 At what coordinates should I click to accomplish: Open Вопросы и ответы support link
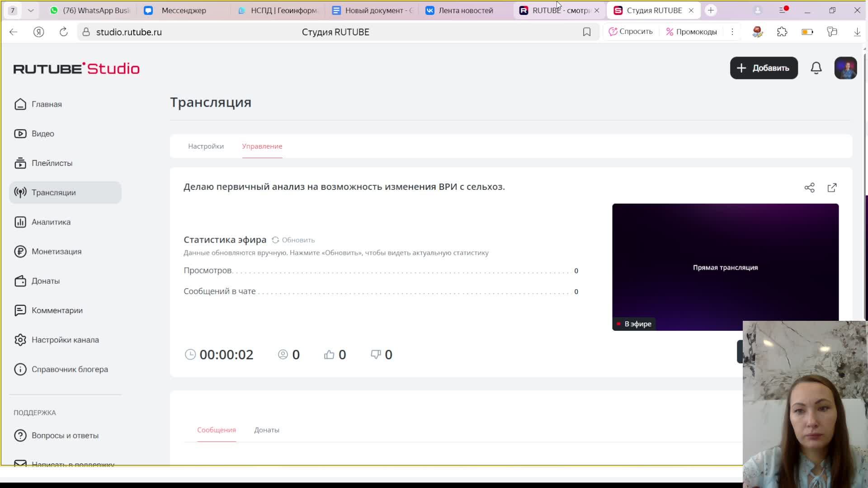tap(65, 436)
